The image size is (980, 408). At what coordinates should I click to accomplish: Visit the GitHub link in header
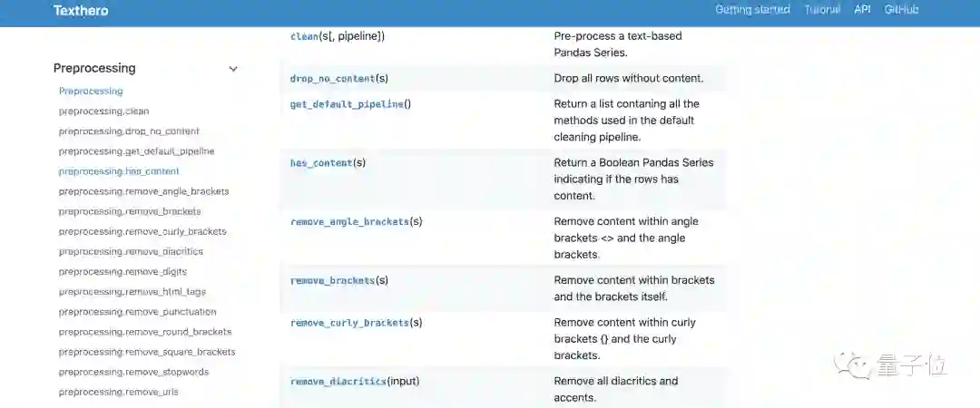(901, 10)
